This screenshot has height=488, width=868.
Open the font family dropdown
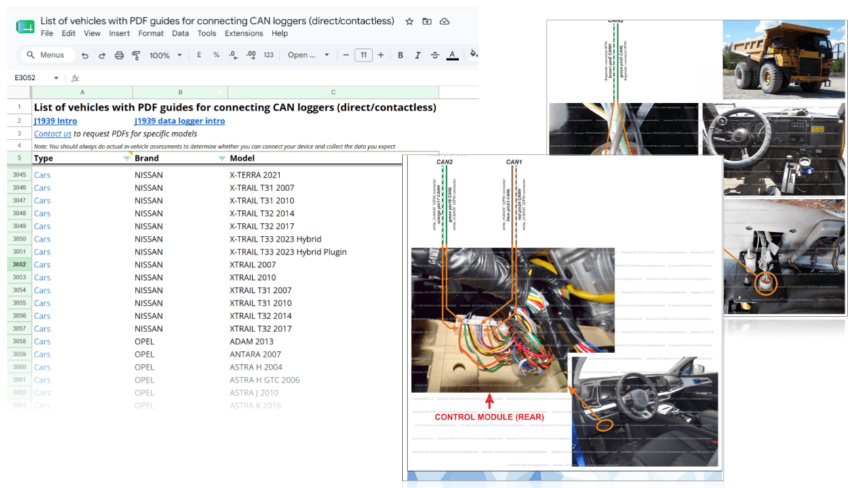pos(309,55)
